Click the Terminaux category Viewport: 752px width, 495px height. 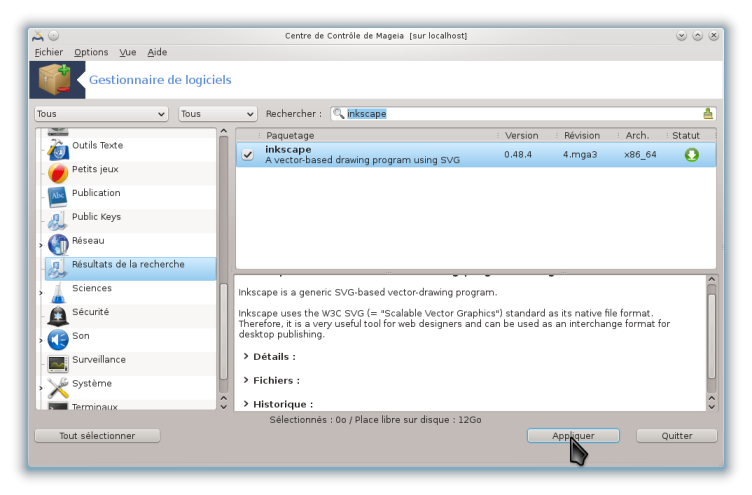[94, 406]
